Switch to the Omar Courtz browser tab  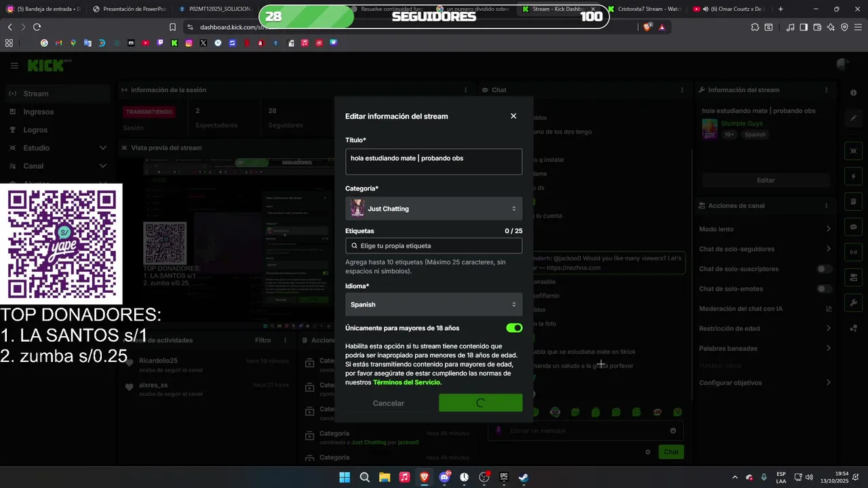click(x=730, y=9)
